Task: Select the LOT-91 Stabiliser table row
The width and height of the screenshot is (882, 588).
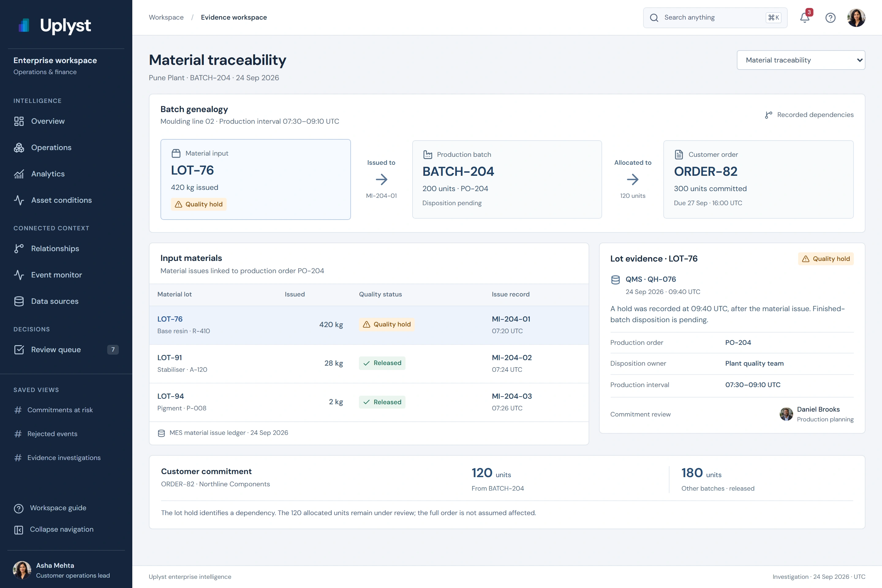Action: (369, 364)
